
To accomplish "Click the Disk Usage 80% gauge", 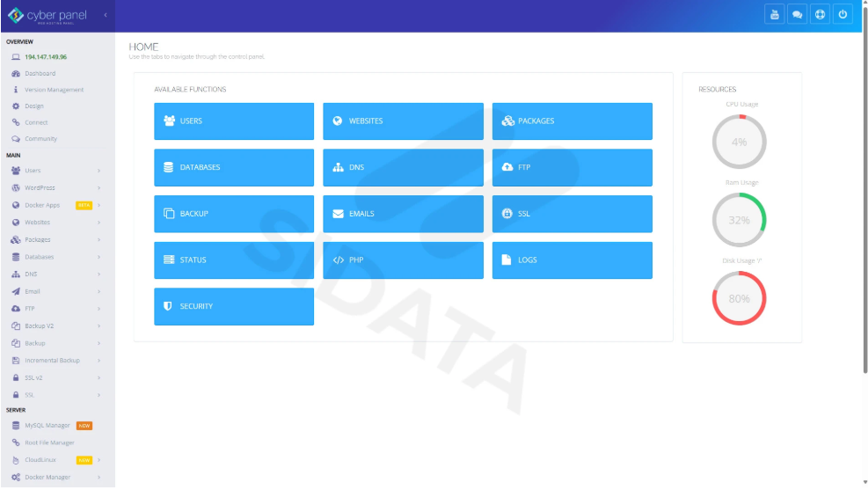I will (739, 298).
